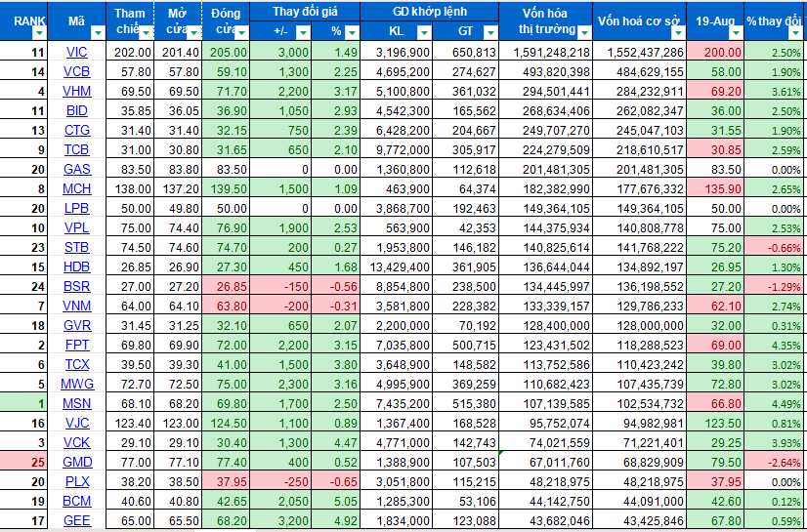This screenshot has height=532, width=807.
Task: Select BCM percent change 5.05
Action: pos(335,502)
